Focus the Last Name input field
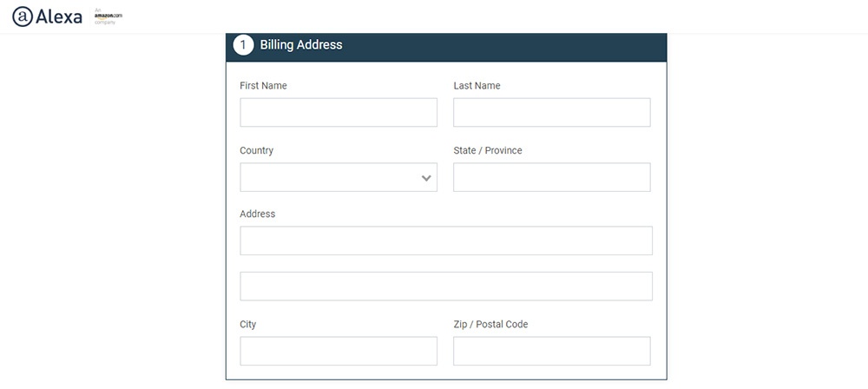Viewport: 868px width, 389px height. pyautogui.click(x=551, y=112)
